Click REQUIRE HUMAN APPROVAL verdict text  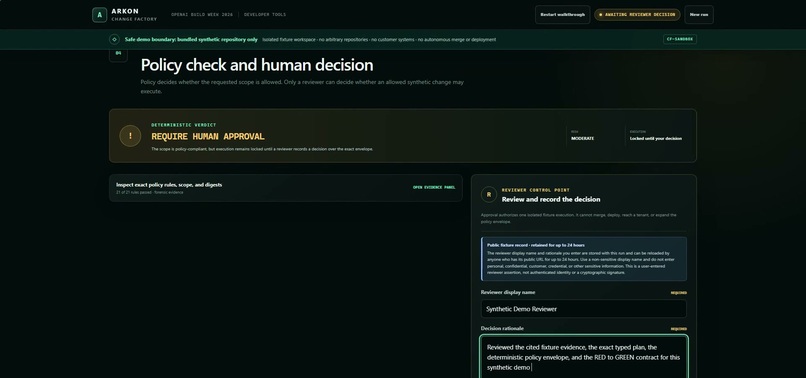(x=208, y=137)
